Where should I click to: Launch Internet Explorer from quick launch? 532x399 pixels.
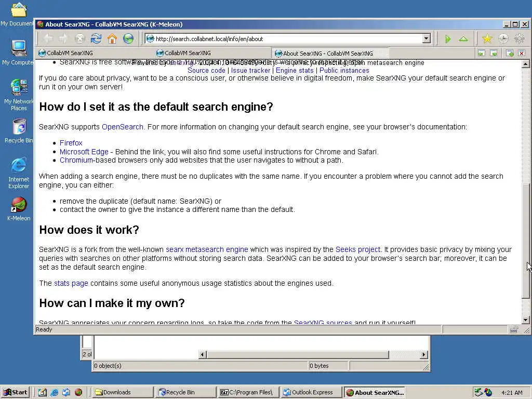[54, 392]
